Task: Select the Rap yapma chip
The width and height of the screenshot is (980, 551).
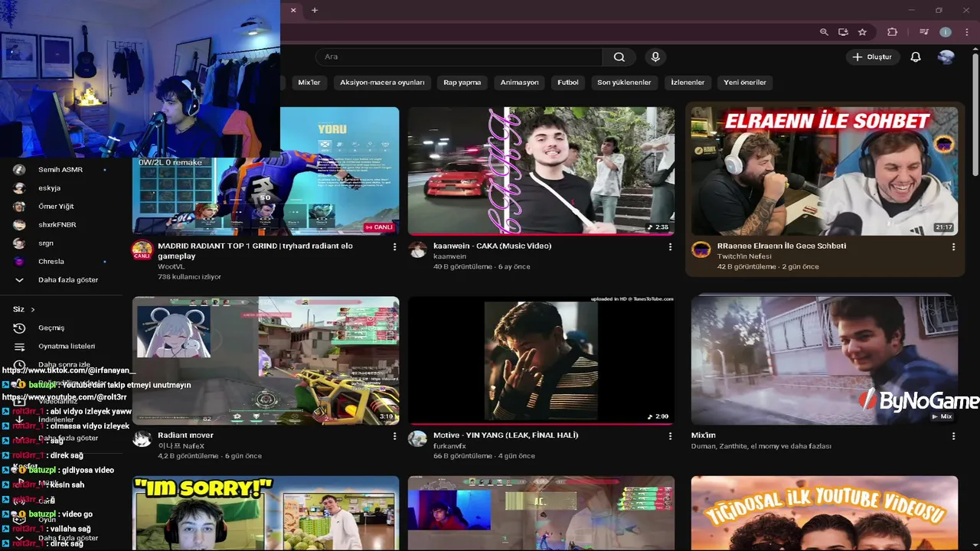Action: pos(462,82)
